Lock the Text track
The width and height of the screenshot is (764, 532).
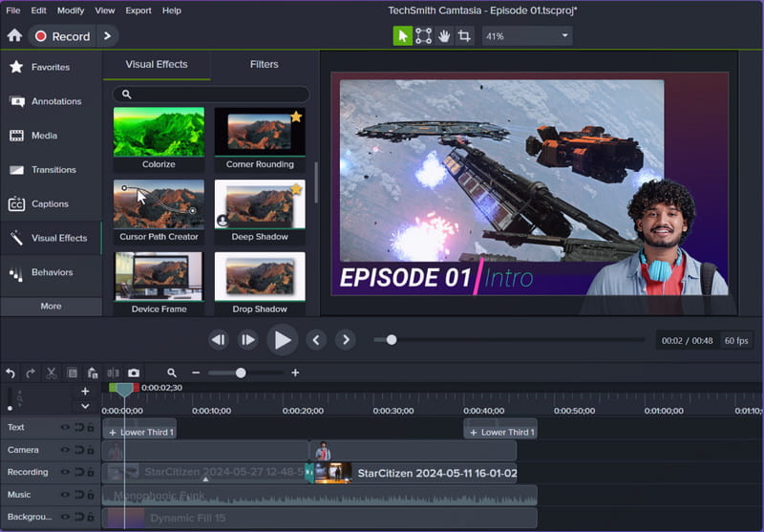[91, 427]
